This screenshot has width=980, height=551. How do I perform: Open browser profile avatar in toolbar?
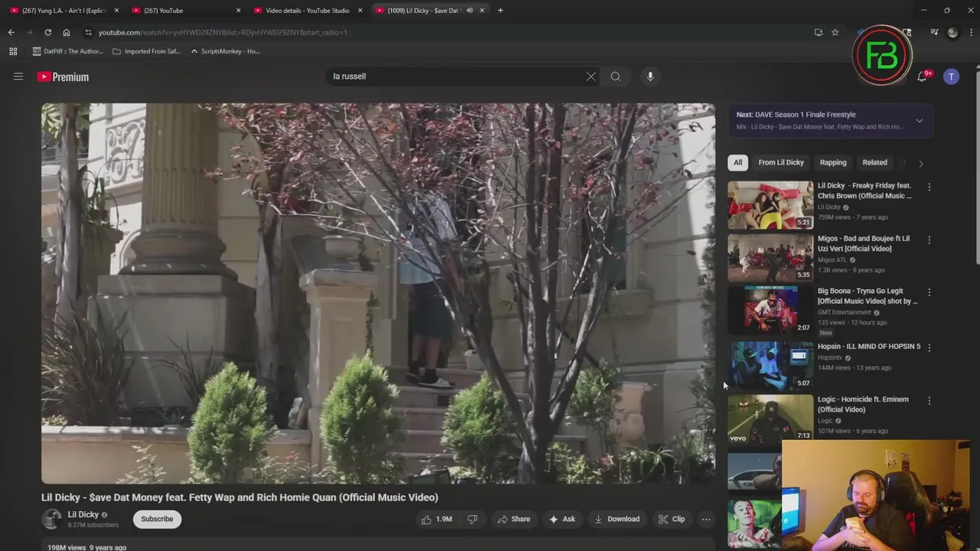tap(952, 32)
